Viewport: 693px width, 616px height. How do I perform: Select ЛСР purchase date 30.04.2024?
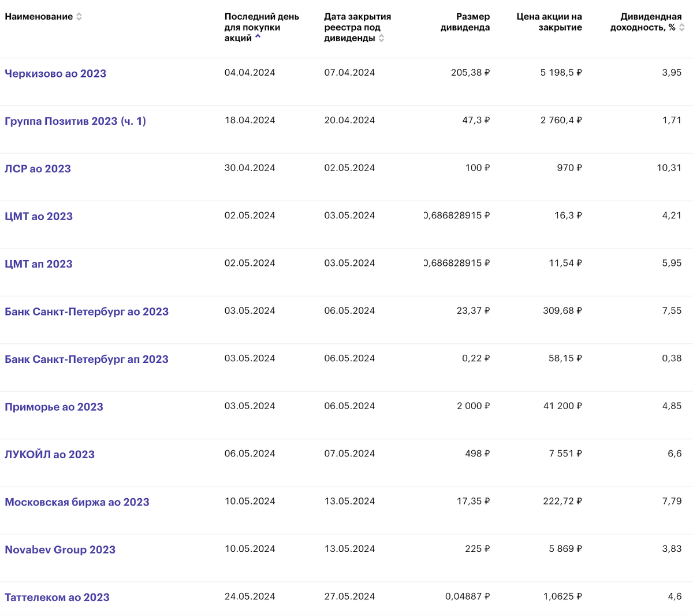tap(250, 168)
